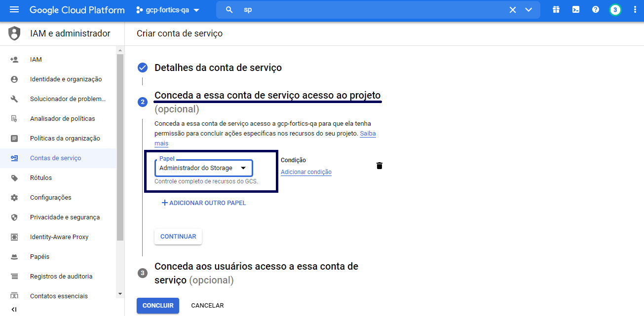The height and width of the screenshot is (316, 644).
Task: Click the Cancelar button
Action: 207,306
